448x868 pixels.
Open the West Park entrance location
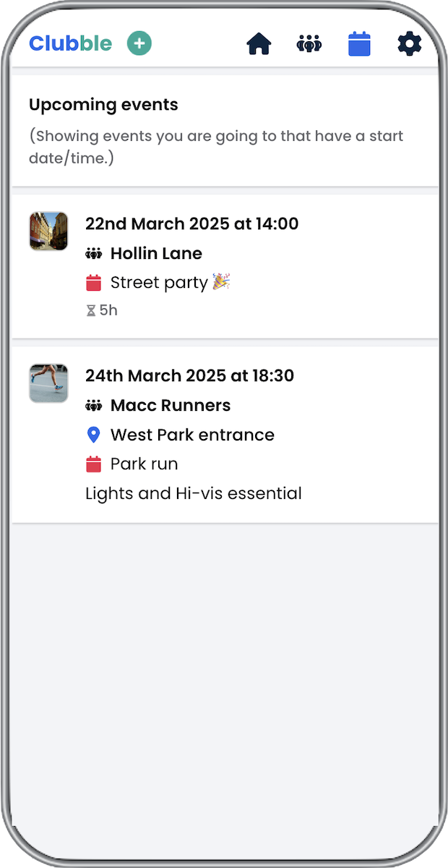(192, 435)
